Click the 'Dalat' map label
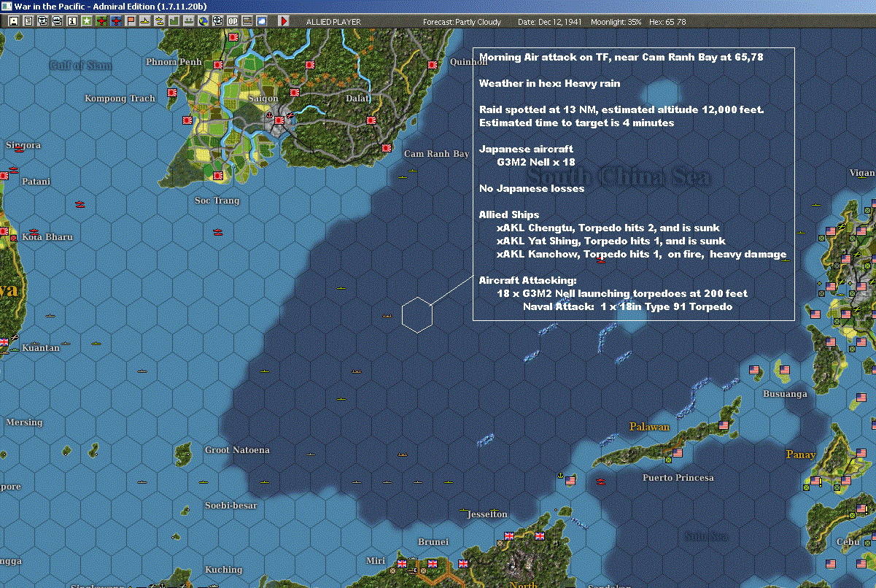 coord(358,98)
